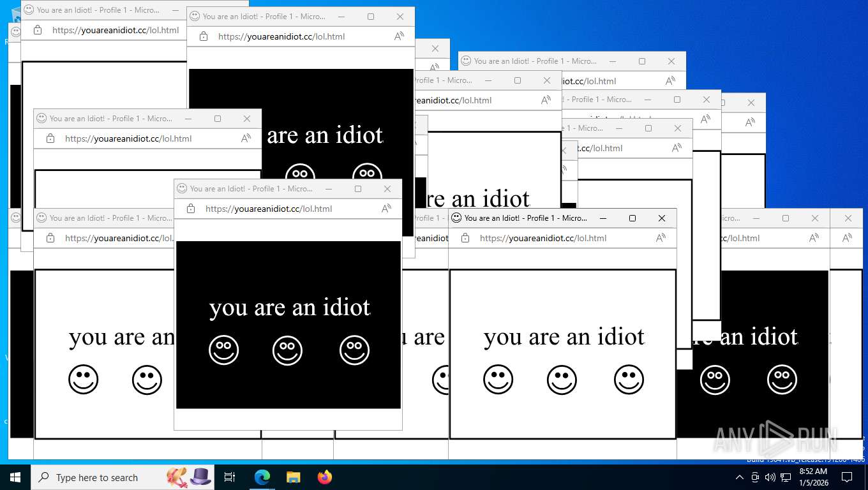Click Read aloud icon in mid-left blank white window

tap(246, 138)
